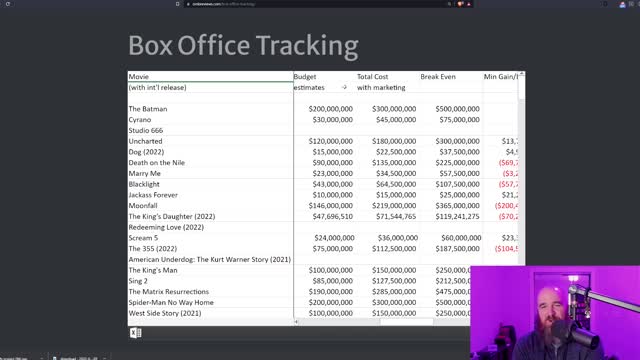Click Sing 2 budget $85,000,000

[x=333, y=281]
